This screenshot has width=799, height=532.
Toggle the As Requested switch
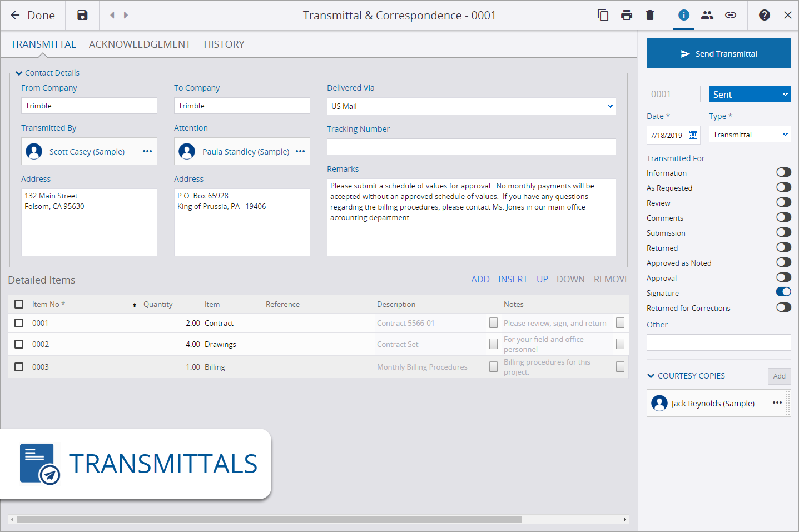(x=784, y=187)
